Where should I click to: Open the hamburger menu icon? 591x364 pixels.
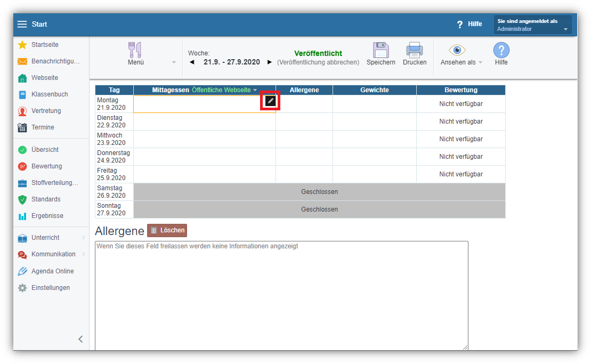(22, 24)
